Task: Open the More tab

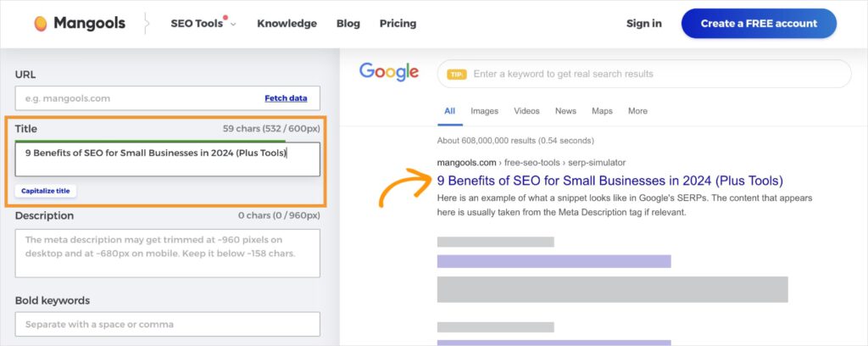Action: coord(637,111)
